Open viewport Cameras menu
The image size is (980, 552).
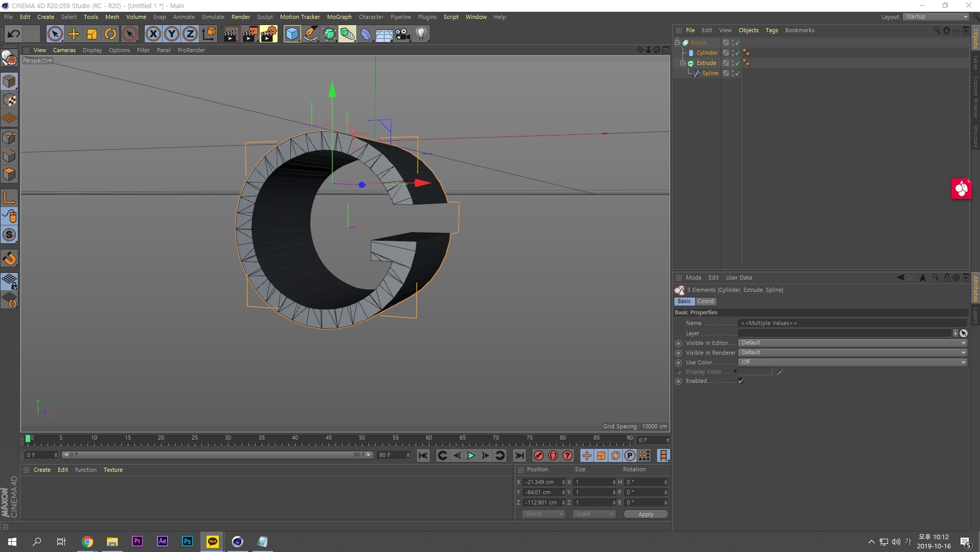(64, 50)
